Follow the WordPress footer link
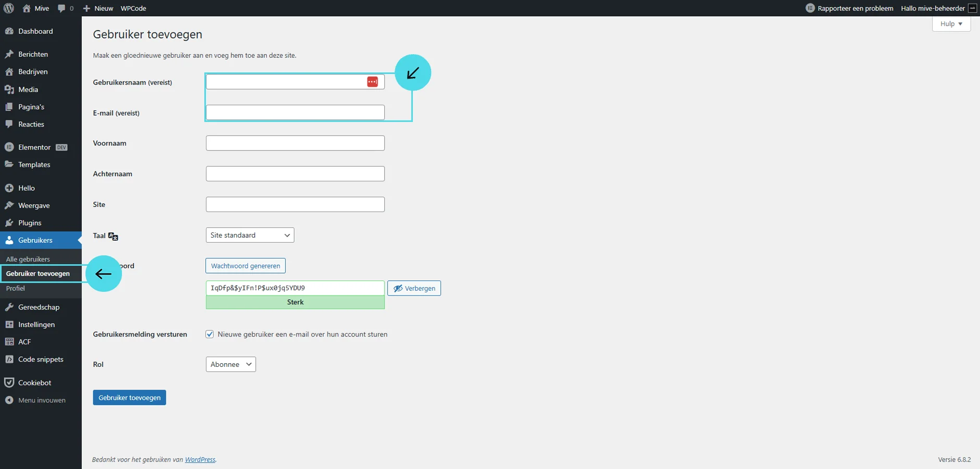The height and width of the screenshot is (469, 980). (x=200, y=460)
